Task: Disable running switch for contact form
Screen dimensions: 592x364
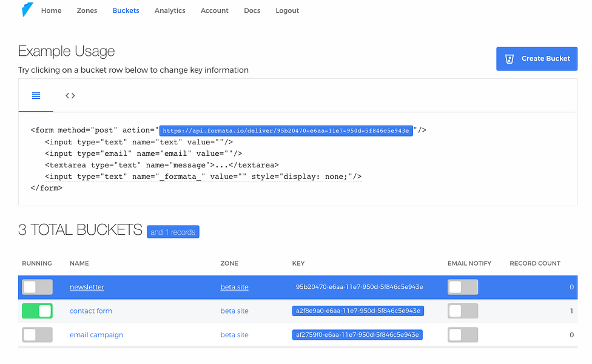Action: point(37,311)
